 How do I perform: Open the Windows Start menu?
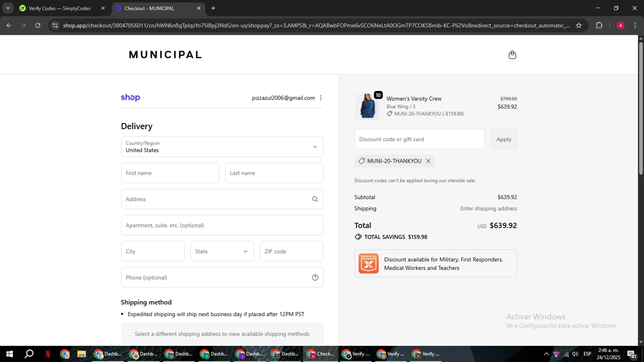click(9, 354)
